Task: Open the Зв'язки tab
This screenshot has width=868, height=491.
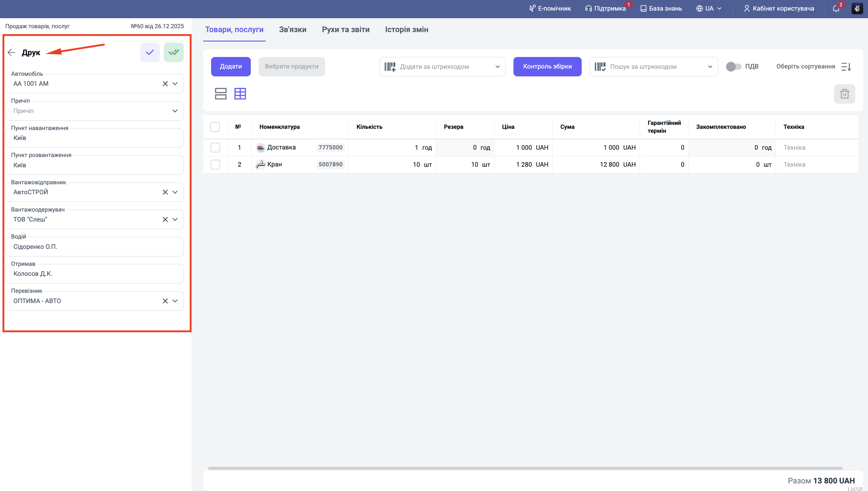Action: click(292, 30)
